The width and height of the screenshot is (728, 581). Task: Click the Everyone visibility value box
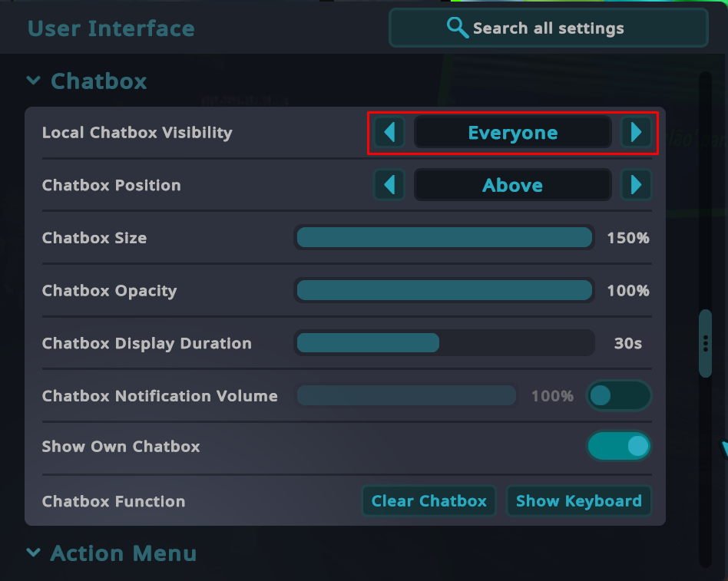[x=512, y=133]
